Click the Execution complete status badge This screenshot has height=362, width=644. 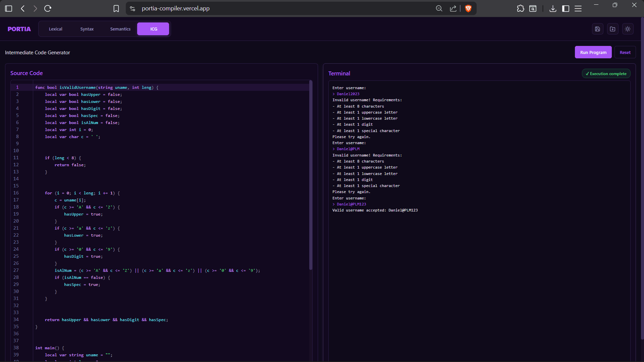606,74
